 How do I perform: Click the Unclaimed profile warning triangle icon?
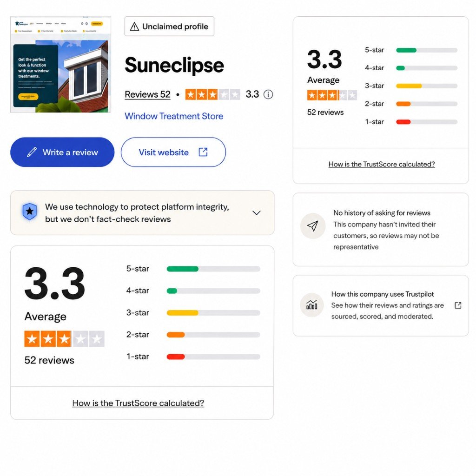pos(134,26)
